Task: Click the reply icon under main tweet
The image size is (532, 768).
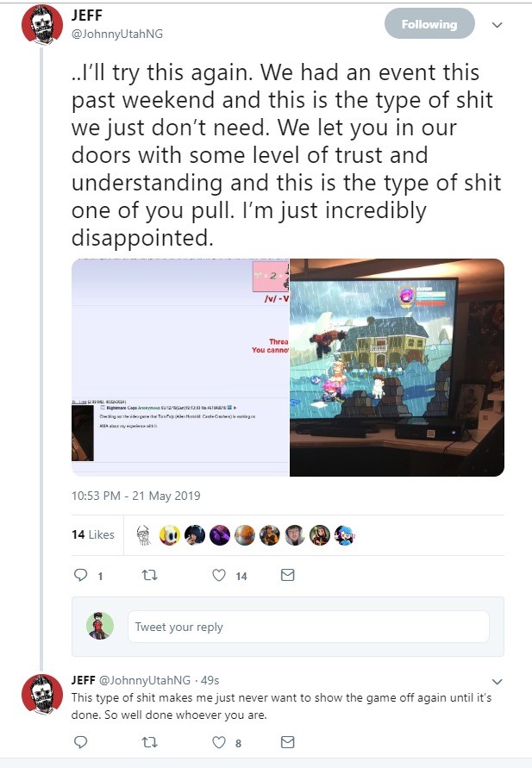Action: pyautogui.click(x=80, y=575)
